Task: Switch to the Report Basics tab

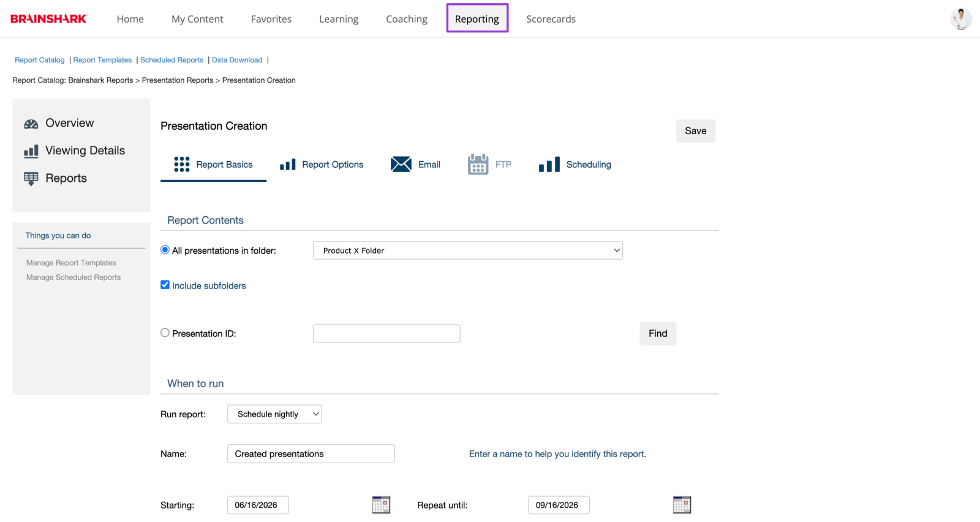Action: (x=213, y=164)
